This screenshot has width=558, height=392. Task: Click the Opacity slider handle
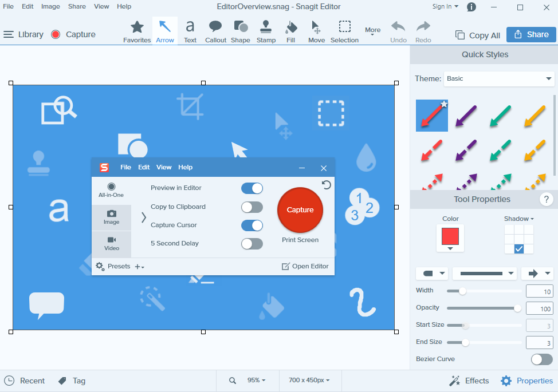coord(517,308)
